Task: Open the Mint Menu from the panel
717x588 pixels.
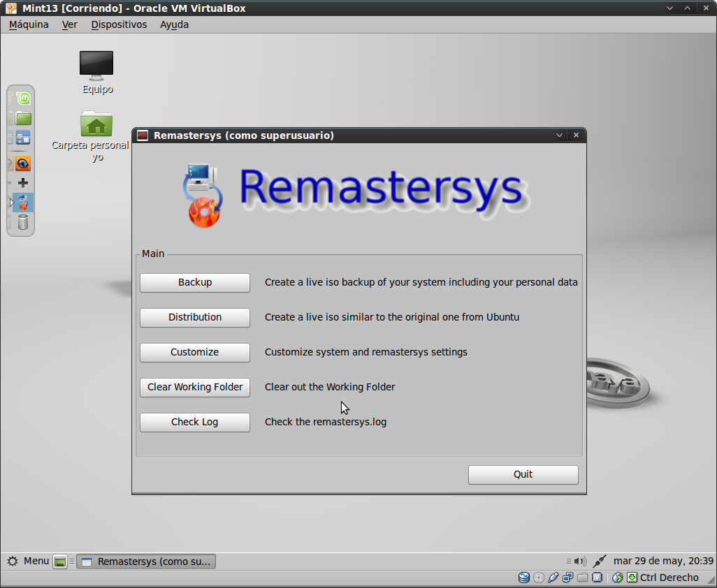Action: (28, 561)
